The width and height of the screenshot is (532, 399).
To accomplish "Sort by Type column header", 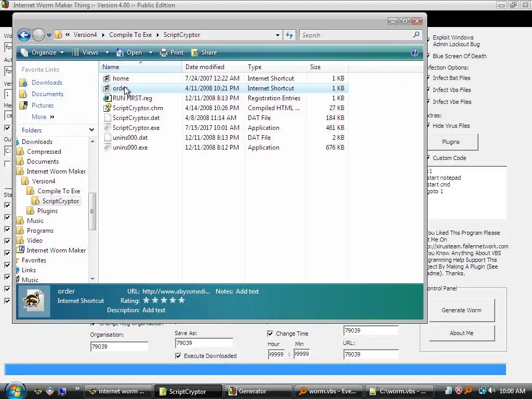I will pos(275,67).
